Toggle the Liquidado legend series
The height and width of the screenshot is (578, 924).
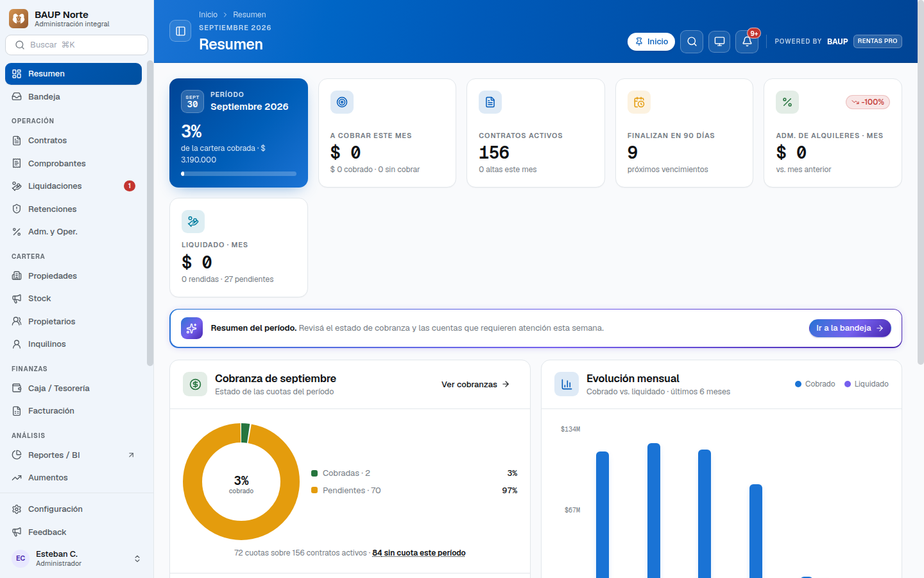(866, 384)
